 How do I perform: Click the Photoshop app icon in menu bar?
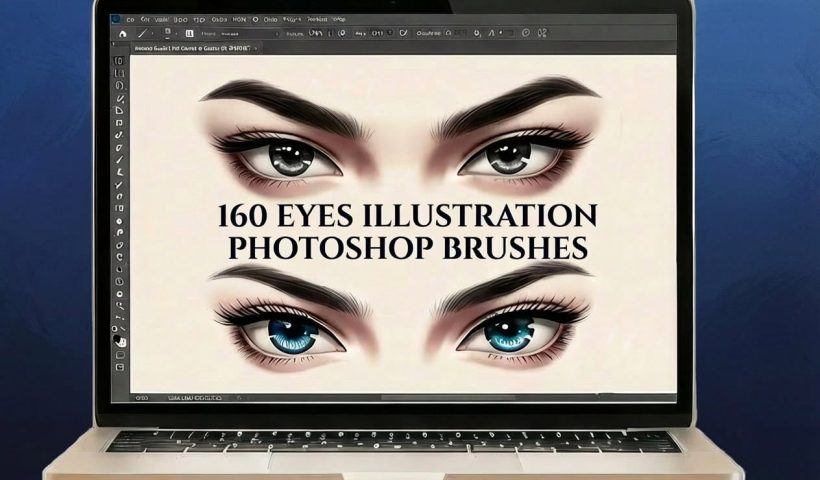(117, 18)
